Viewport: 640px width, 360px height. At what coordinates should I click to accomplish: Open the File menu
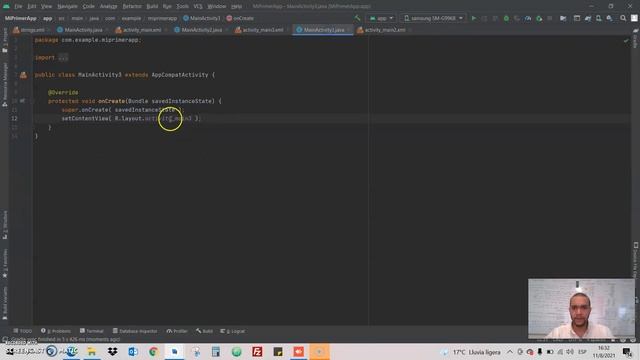click(x=18, y=6)
